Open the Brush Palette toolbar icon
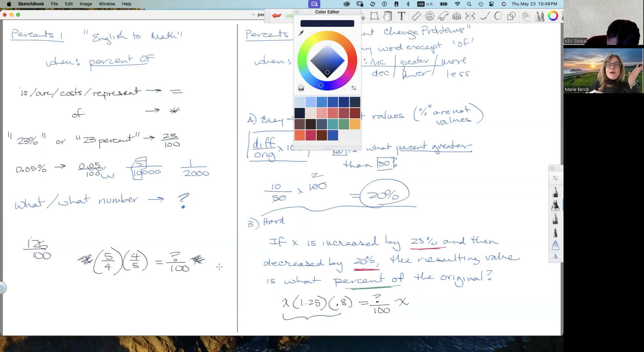 coord(539,16)
